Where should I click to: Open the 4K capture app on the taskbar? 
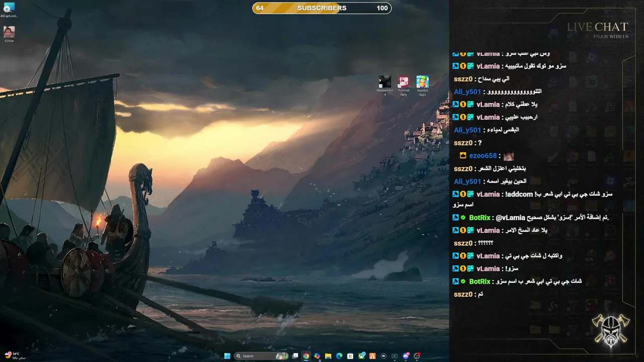(383, 356)
